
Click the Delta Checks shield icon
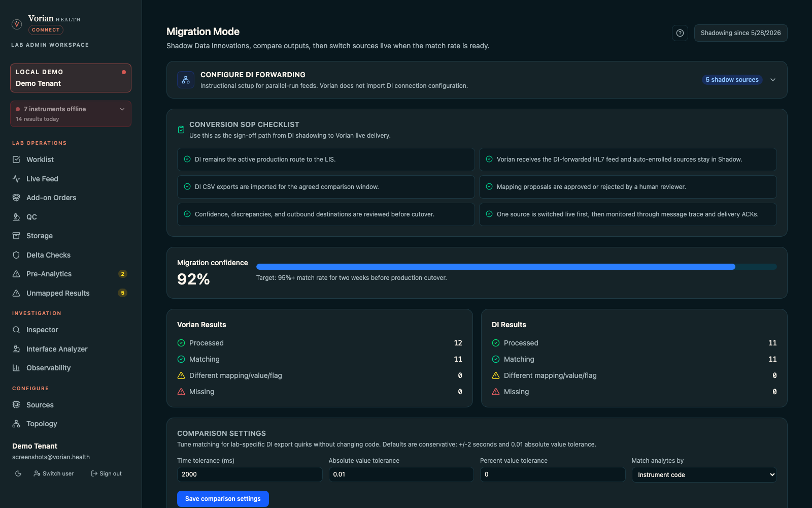(x=16, y=255)
